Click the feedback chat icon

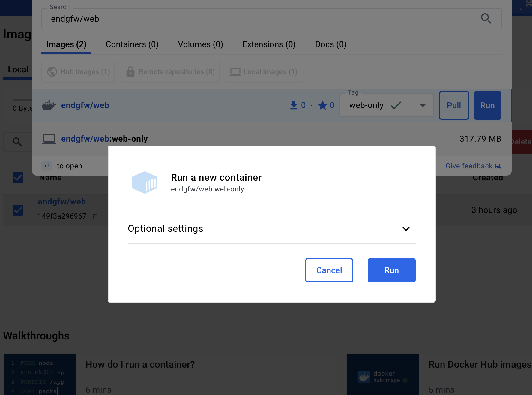click(498, 166)
